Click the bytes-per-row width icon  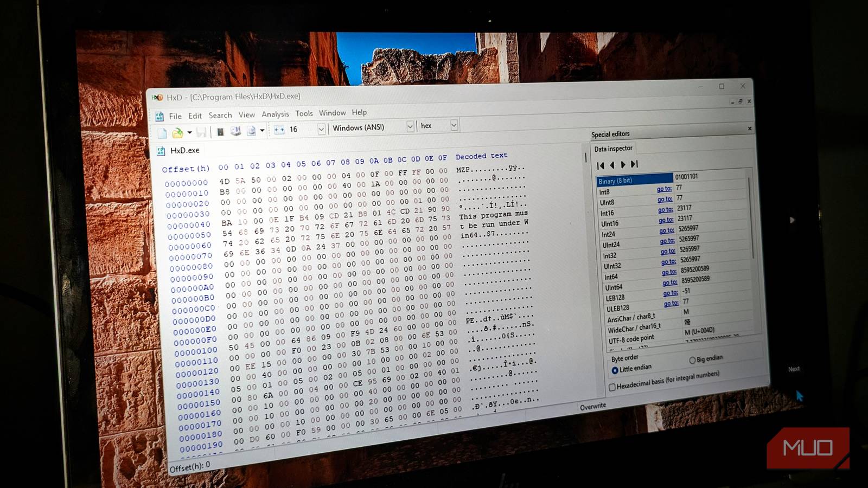click(x=279, y=130)
